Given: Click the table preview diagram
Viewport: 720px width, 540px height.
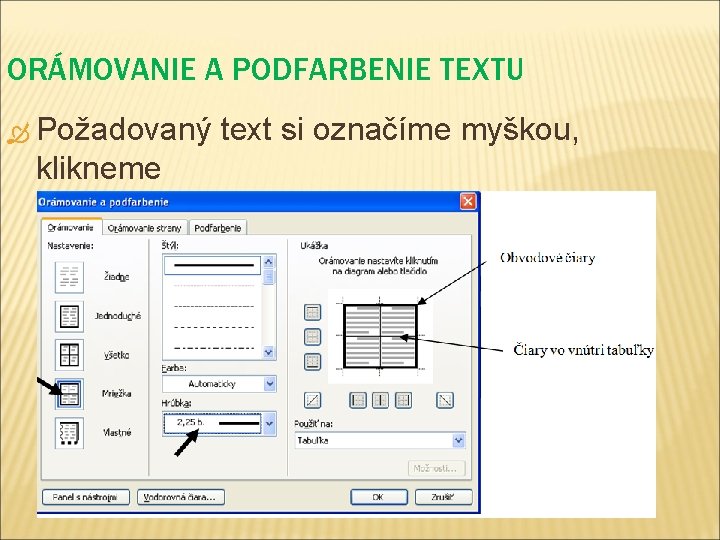Looking at the screenshot, I should click(380, 337).
